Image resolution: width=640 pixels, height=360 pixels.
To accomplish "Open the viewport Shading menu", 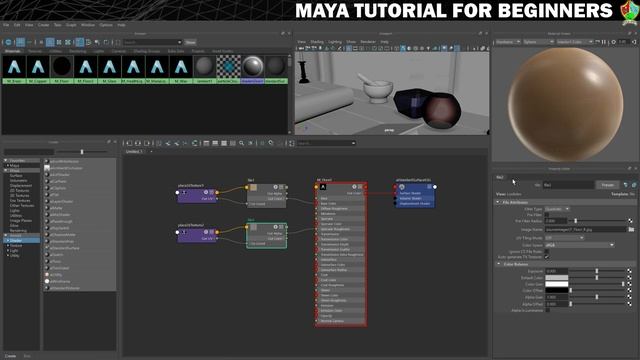I will (x=317, y=42).
